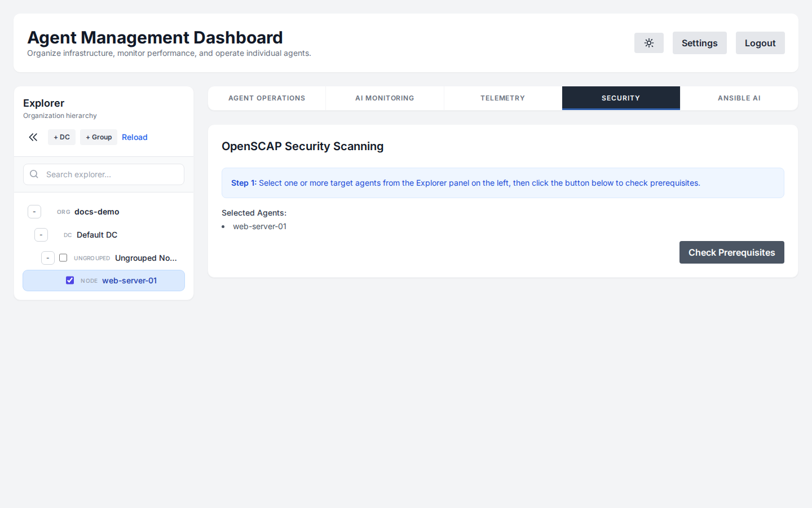
Task: Check the Ungrouped Nodes checkbox
Action: tap(63, 258)
